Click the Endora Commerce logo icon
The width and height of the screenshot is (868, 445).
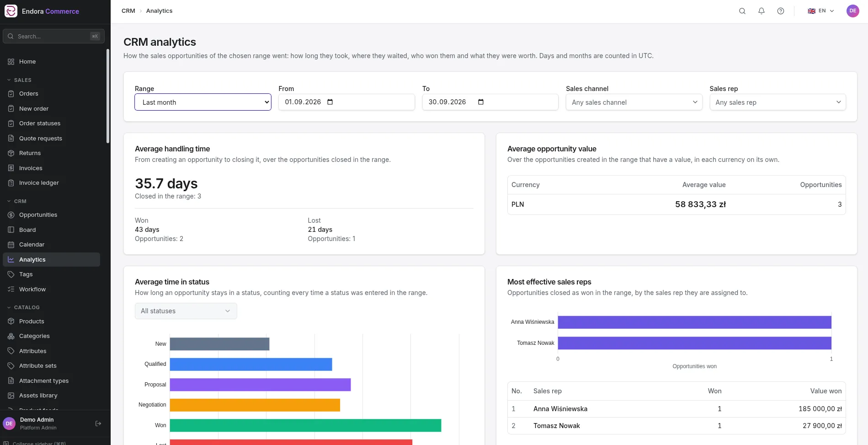click(x=11, y=11)
